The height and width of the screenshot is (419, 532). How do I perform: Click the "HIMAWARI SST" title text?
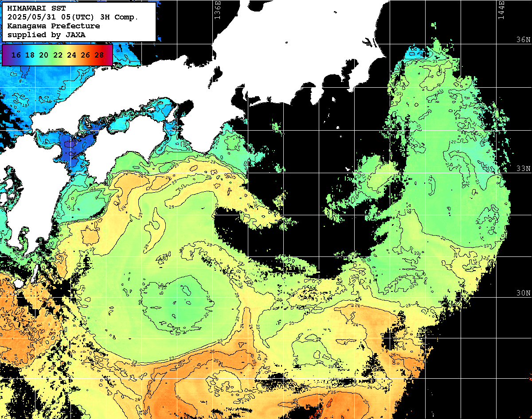click(x=36, y=8)
